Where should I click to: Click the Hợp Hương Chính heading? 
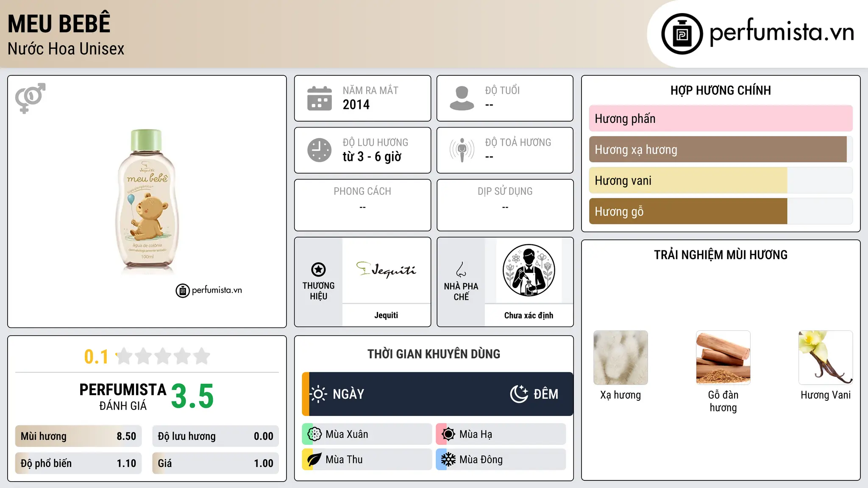pyautogui.click(x=721, y=90)
